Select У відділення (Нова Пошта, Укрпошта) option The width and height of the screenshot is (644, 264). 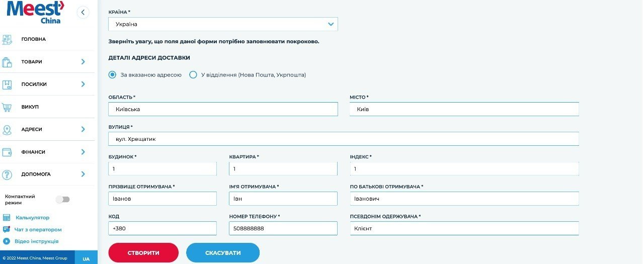pos(193,75)
